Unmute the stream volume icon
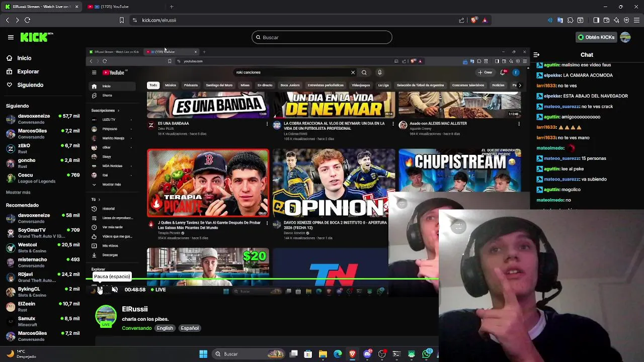This screenshot has height=362, width=644. [x=115, y=290]
